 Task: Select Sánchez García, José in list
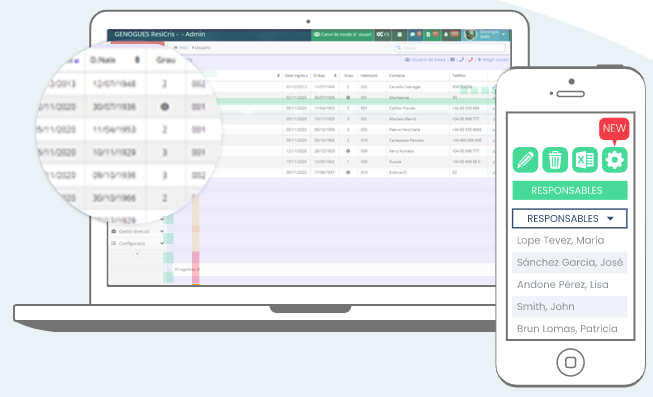[x=570, y=262]
